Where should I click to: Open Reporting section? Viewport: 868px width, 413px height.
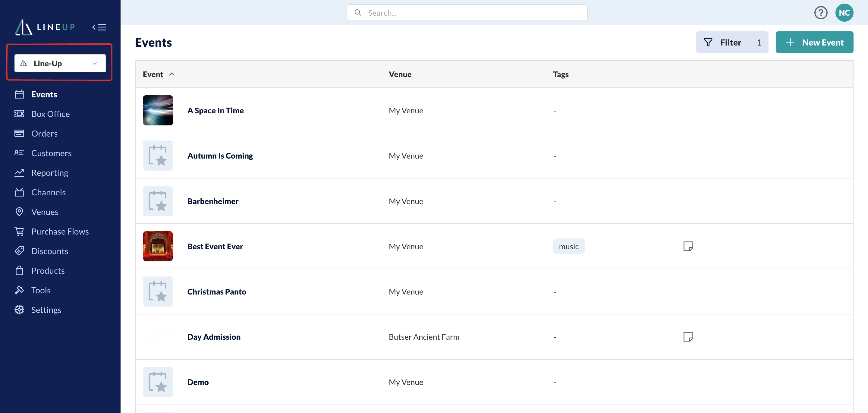(x=50, y=173)
